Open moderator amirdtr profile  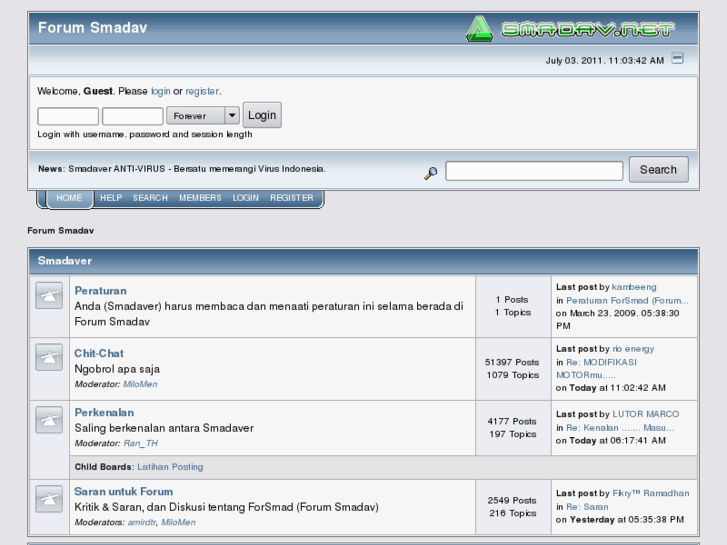click(x=142, y=522)
